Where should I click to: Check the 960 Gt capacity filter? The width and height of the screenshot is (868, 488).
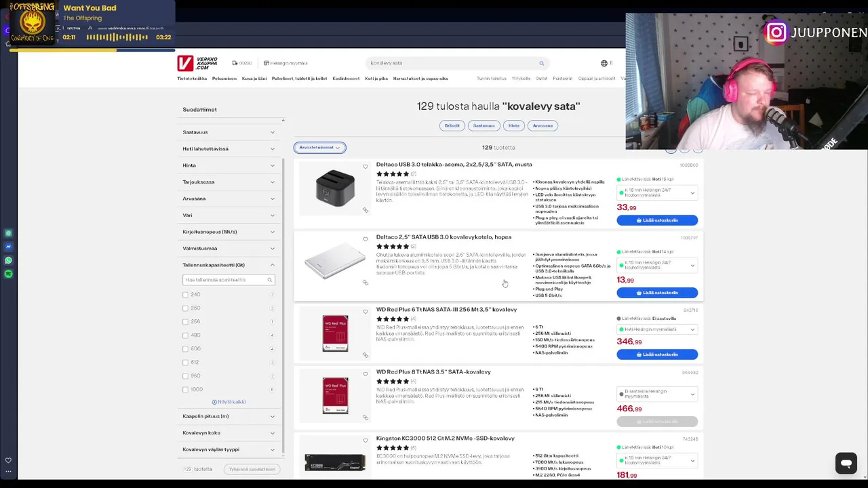[186, 376]
